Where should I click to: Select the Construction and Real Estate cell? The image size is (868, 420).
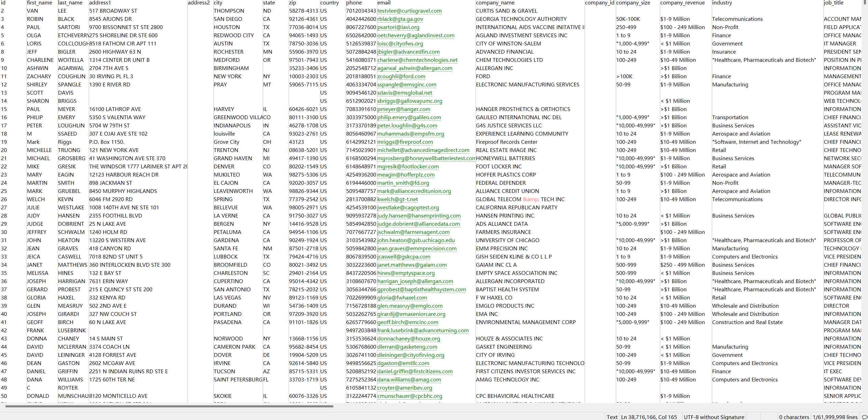[x=747, y=322]
